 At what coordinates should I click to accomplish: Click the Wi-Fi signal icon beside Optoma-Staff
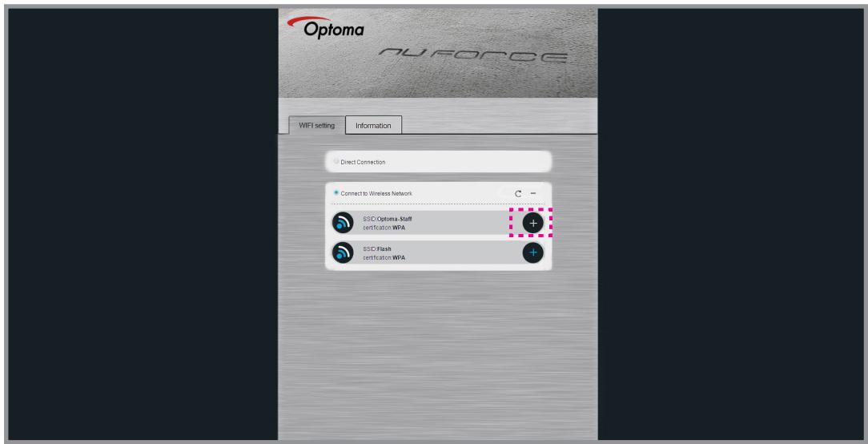343,223
